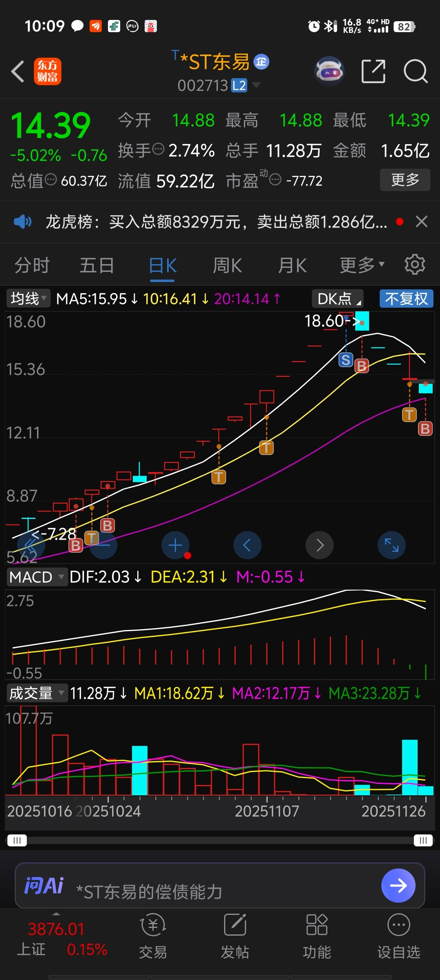Tap the fullscreen expand chart icon
Screen dimensions: 440x980
(x=392, y=545)
